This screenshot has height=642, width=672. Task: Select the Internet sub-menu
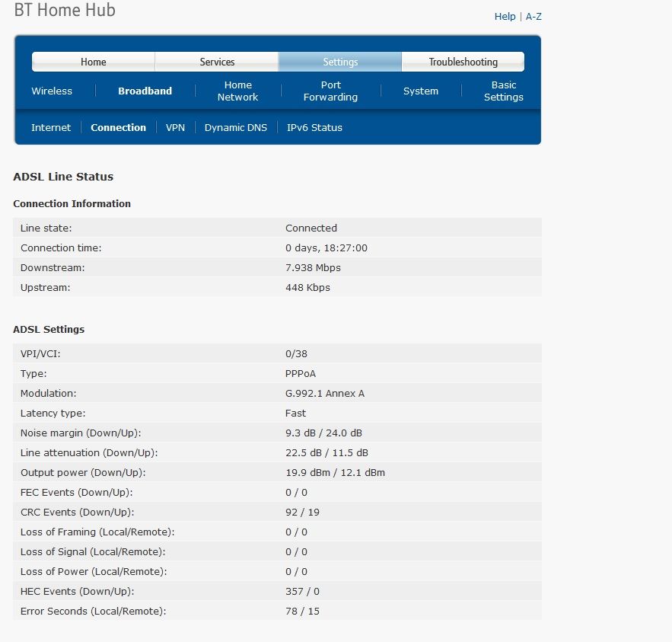coord(51,127)
